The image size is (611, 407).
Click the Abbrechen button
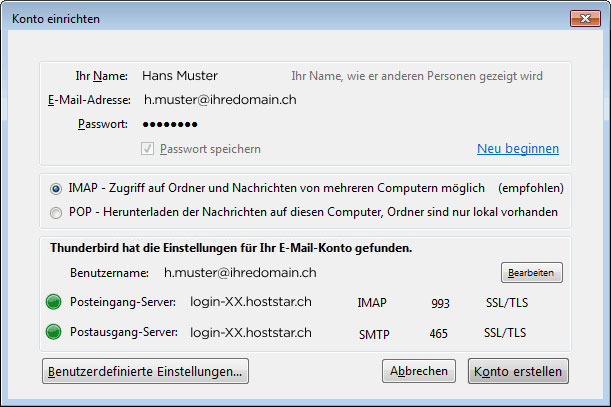click(x=419, y=371)
